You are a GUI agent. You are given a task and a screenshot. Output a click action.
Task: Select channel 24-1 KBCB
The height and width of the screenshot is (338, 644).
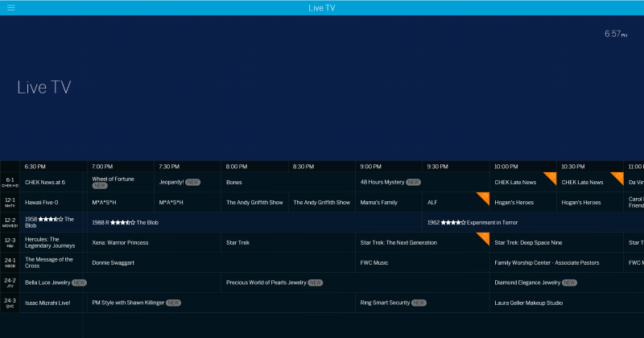[10, 263]
